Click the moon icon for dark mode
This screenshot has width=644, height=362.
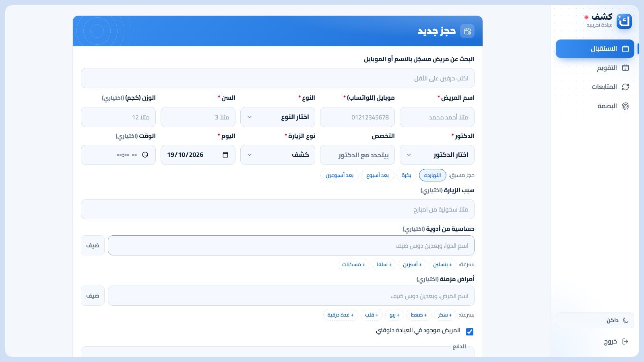point(625,320)
